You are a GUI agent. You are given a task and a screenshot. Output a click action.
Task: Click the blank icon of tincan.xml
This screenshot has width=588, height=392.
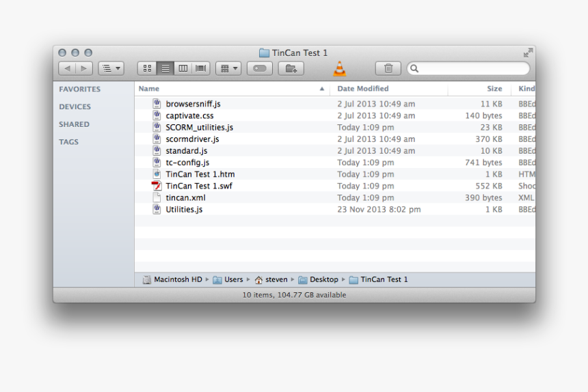coord(157,197)
